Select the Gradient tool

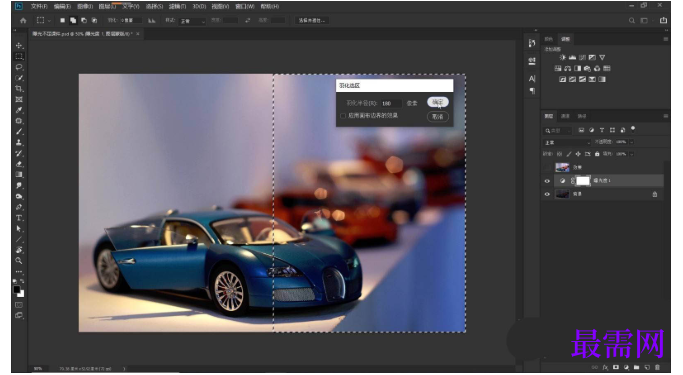pyautogui.click(x=19, y=175)
